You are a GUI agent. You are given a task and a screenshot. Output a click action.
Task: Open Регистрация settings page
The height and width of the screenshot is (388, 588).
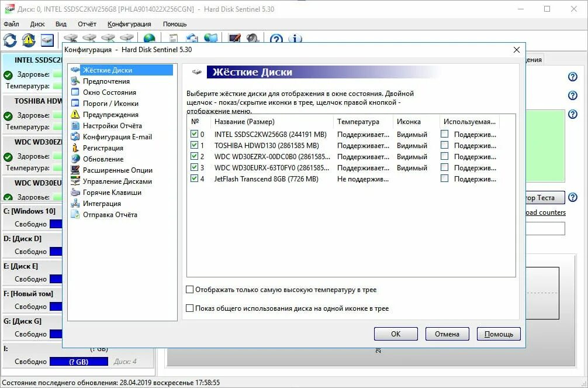(103, 148)
